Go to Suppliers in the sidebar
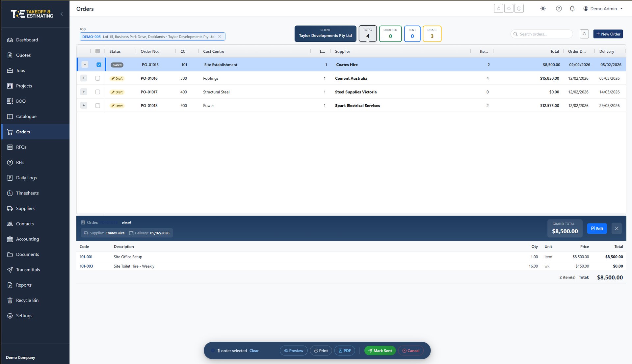 tap(35, 208)
